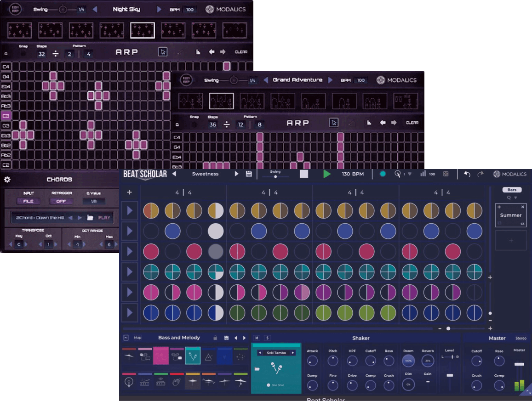
Task: Go to previous preset before Sweetness
Action: 174,174
